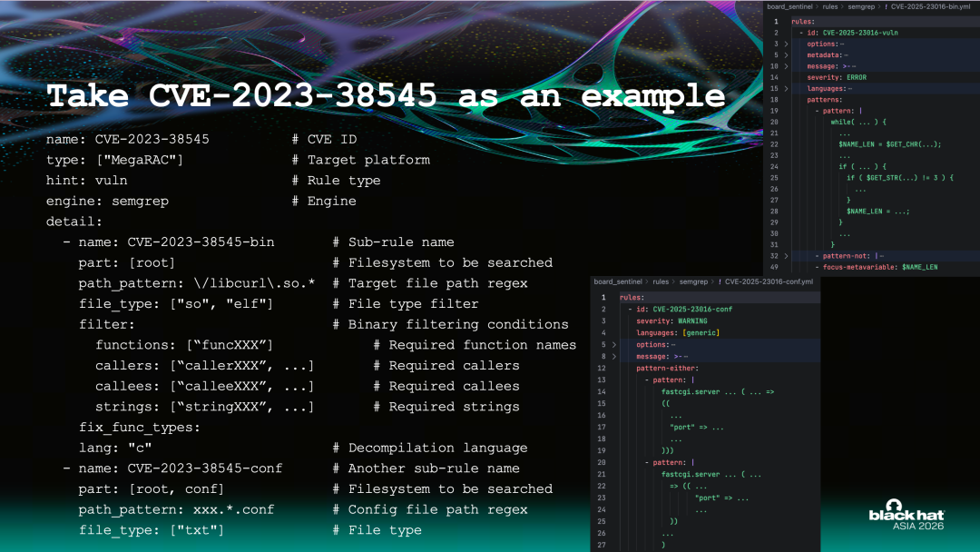Click 'callers: ["callerXXX", ...]' line

pyautogui.click(x=204, y=366)
